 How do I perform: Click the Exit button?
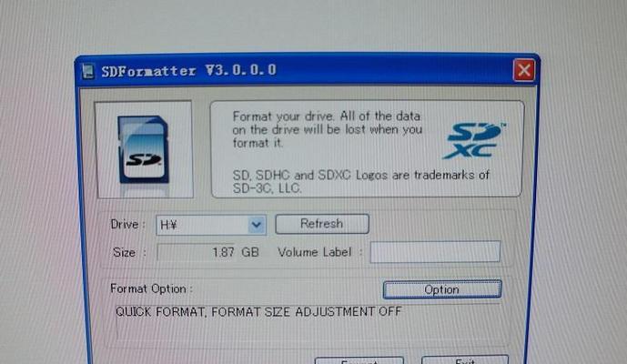coord(465,359)
